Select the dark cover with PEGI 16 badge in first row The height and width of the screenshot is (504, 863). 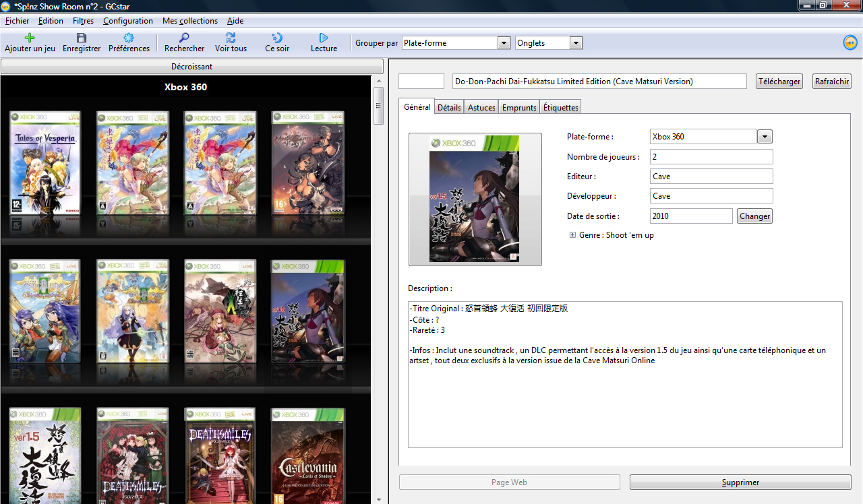point(308,164)
